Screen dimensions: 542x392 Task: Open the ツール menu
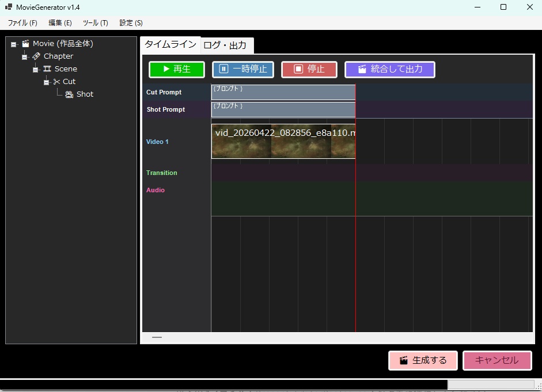pyautogui.click(x=94, y=22)
